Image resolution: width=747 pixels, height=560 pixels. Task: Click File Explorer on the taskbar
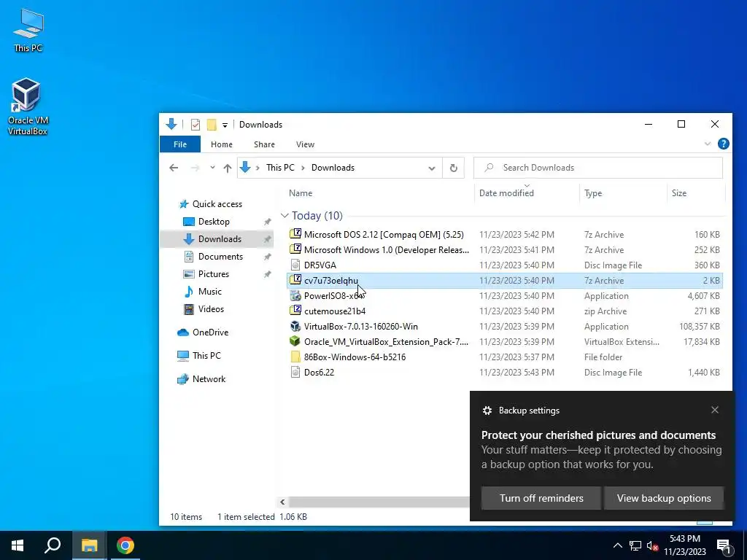click(x=89, y=545)
